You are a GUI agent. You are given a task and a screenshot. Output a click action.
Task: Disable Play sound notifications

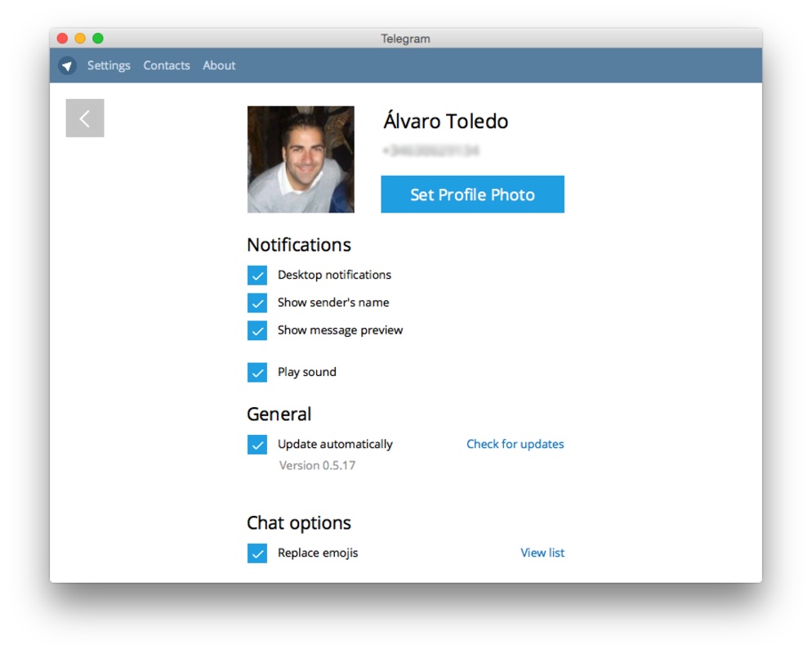point(257,372)
